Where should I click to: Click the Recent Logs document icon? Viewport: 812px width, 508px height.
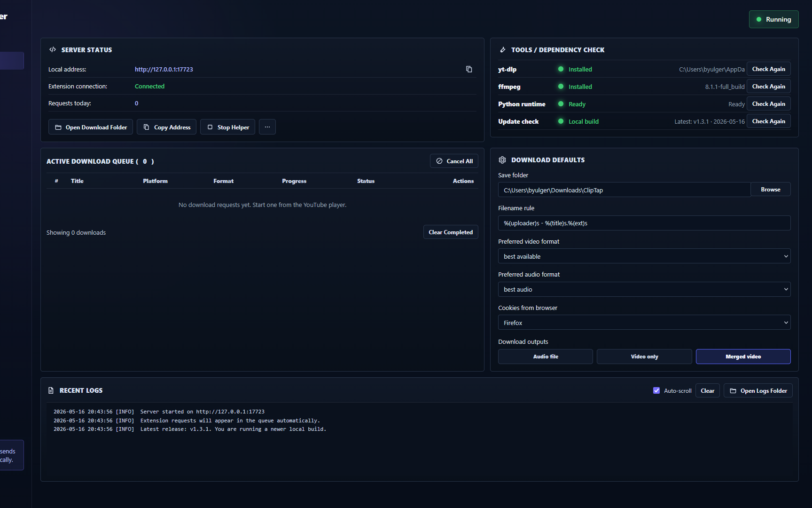coord(51,390)
